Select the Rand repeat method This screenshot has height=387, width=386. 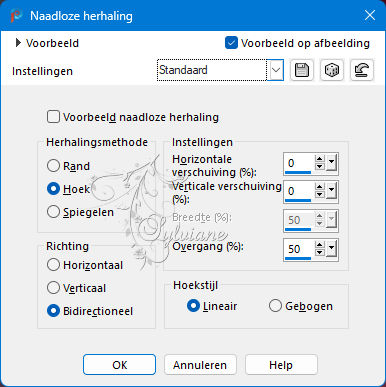[53, 166]
